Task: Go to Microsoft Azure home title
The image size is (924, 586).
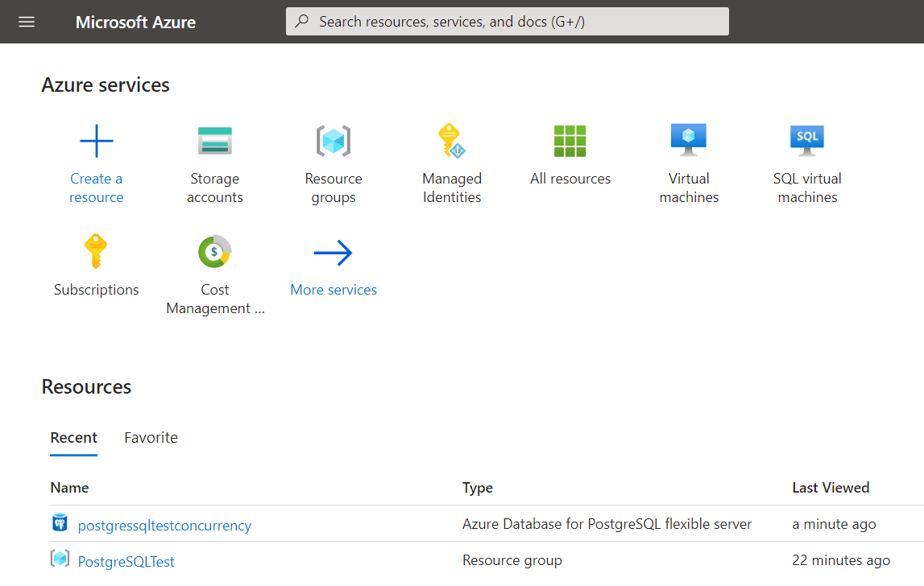Action: coord(135,23)
